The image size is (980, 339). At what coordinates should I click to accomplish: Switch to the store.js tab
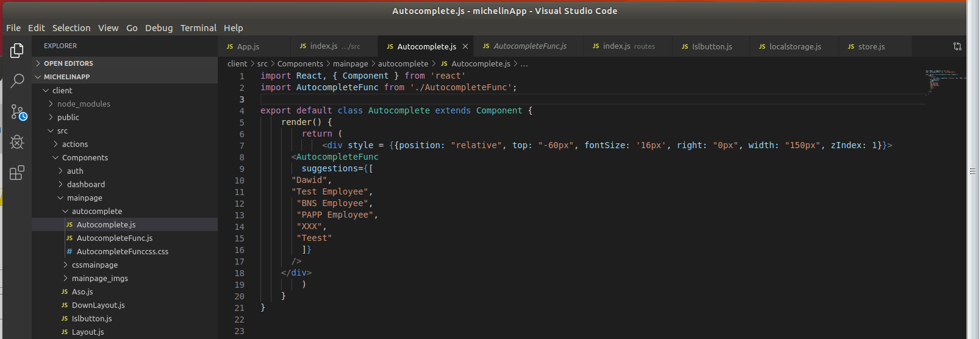(874, 46)
